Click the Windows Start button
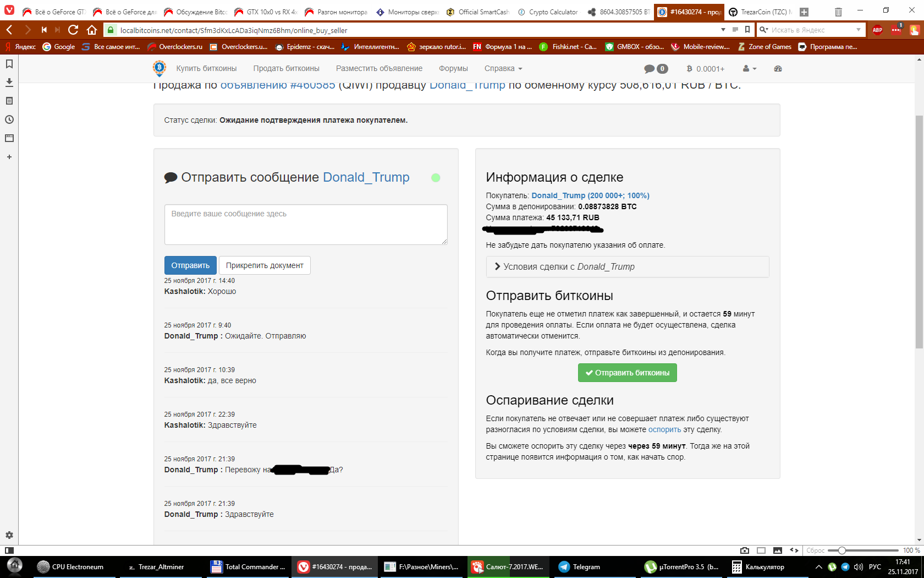The height and width of the screenshot is (578, 924). point(15,566)
